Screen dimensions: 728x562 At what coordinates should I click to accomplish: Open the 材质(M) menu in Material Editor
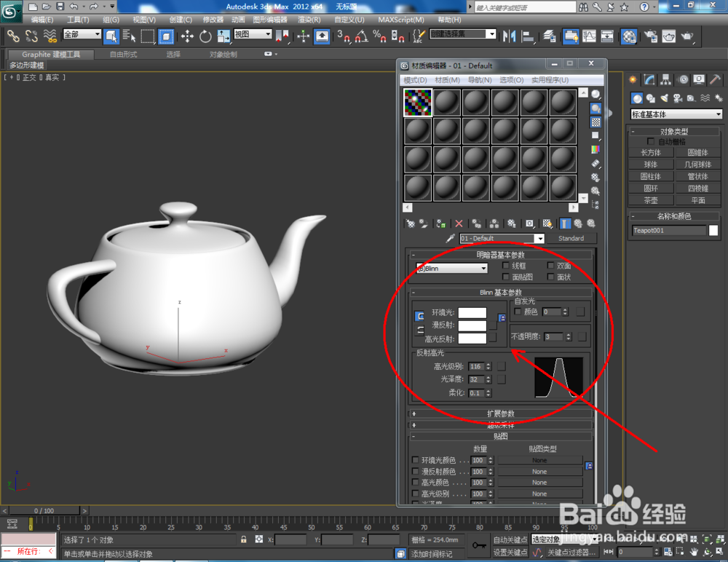[x=447, y=80]
